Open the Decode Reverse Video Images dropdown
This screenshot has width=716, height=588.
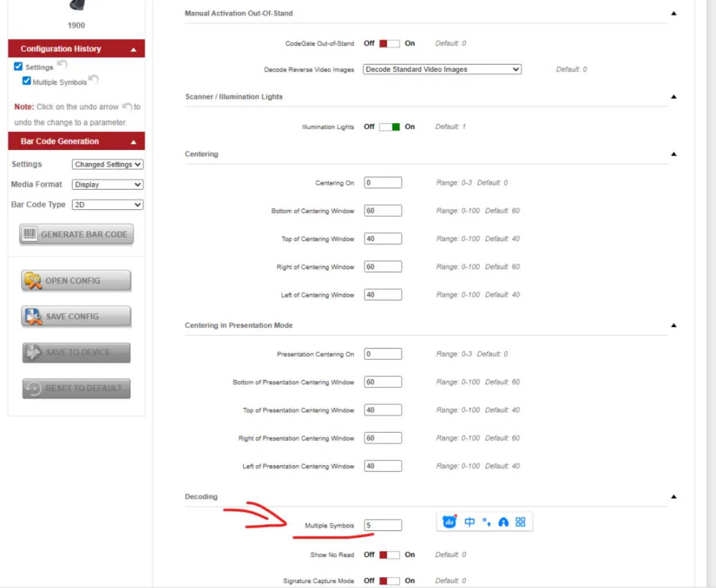[x=442, y=69]
